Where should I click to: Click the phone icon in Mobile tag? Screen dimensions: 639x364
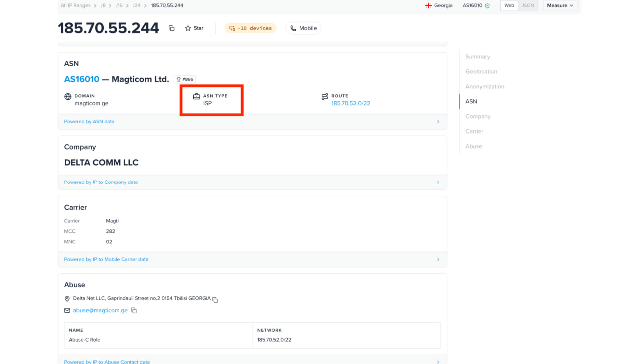point(293,28)
